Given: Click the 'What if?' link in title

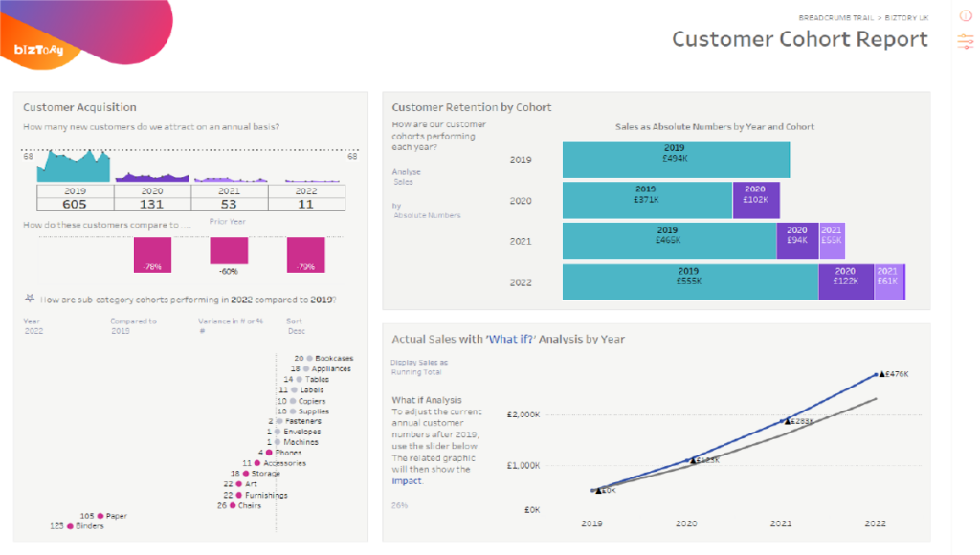Looking at the screenshot, I should 511,339.
